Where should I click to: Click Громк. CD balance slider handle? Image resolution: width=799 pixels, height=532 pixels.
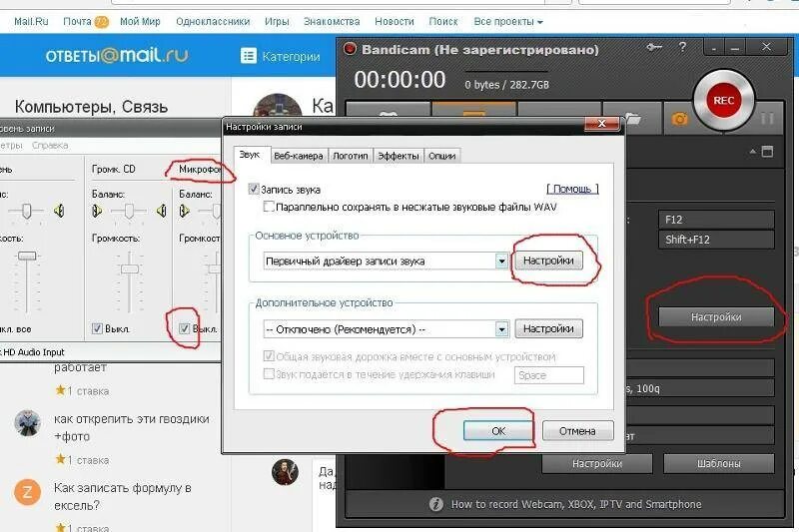click(x=129, y=211)
